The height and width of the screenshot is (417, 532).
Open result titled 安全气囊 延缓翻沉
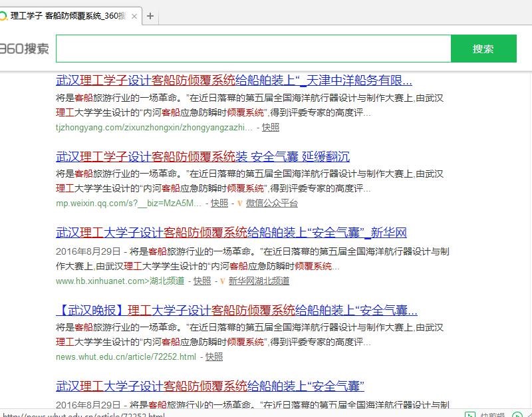coord(202,157)
